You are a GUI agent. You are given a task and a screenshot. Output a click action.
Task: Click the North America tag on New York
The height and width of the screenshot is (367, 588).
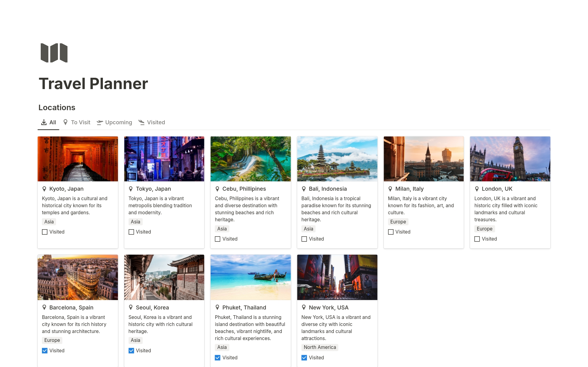(x=320, y=347)
